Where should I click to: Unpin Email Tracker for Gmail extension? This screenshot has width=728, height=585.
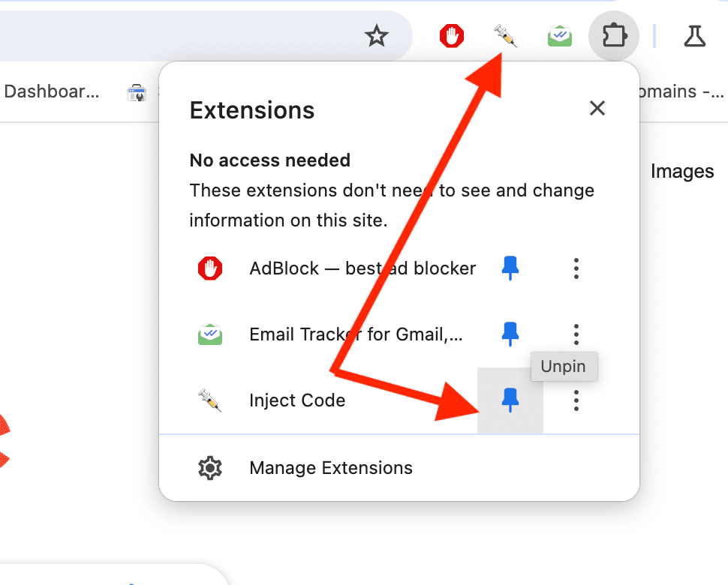point(510,334)
